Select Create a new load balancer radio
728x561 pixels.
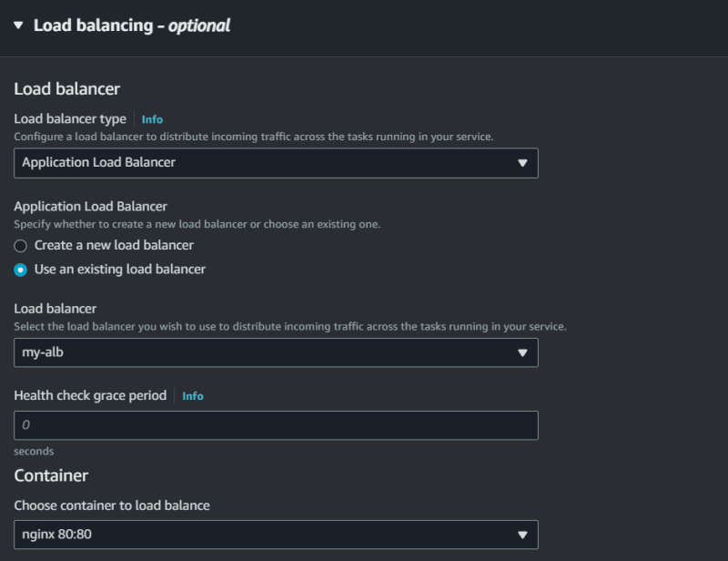point(20,245)
